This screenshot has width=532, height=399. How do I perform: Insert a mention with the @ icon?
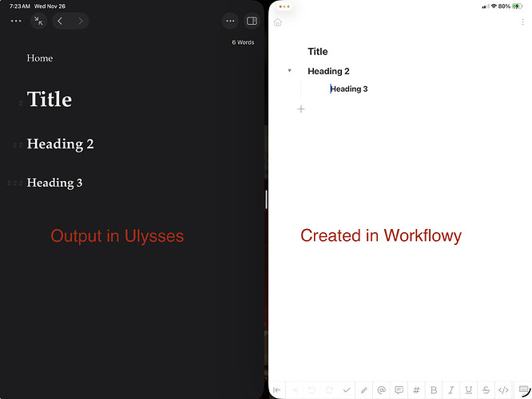coord(381,390)
